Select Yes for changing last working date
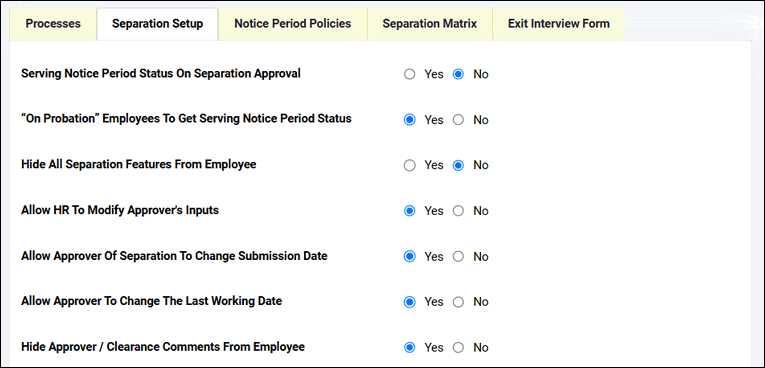This screenshot has width=765, height=368. 410,302
